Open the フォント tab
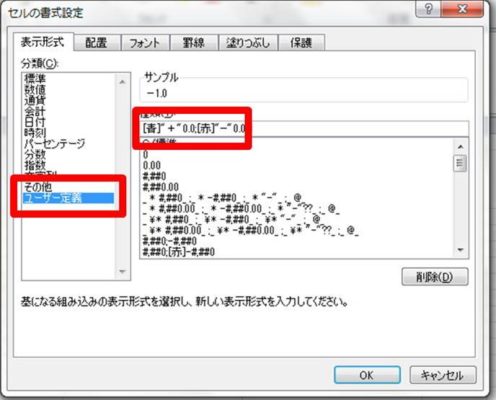 point(144,43)
